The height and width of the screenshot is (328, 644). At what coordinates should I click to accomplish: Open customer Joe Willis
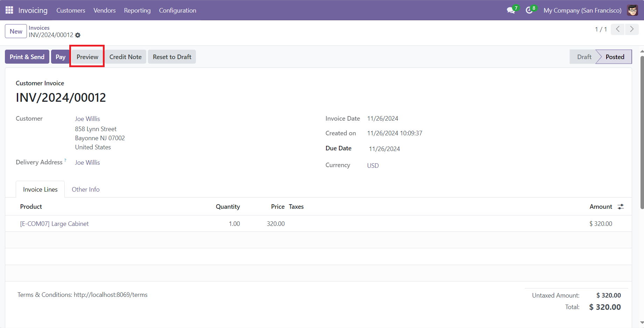click(x=87, y=119)
